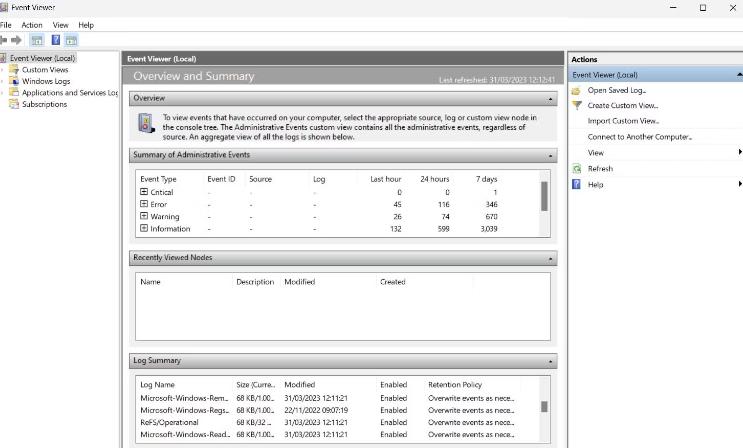The height and width of the screenshot is (448, 743).
Task: Click the Forward arrow toolbar icon
Action: pos(17,40)
